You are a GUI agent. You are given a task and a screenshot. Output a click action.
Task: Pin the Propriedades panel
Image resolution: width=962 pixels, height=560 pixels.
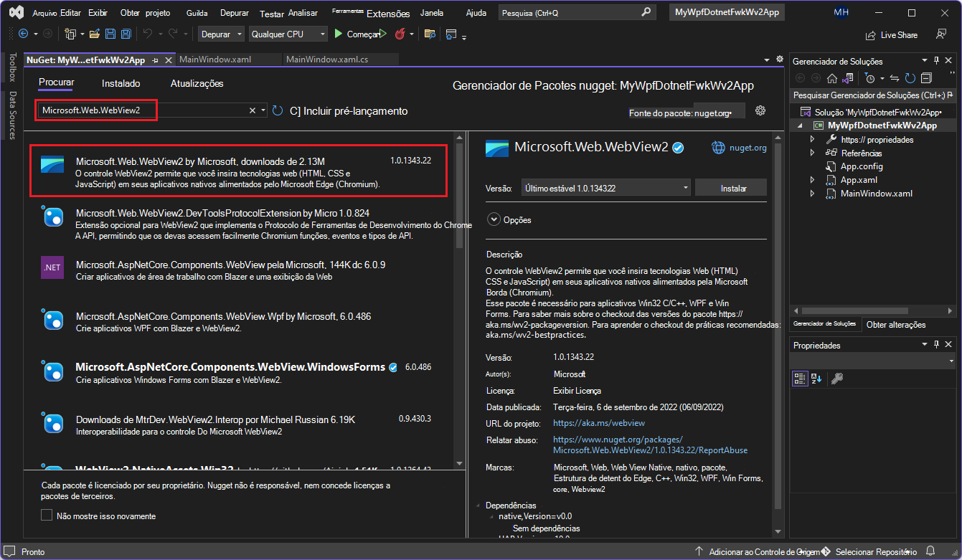tap(938, 343)
